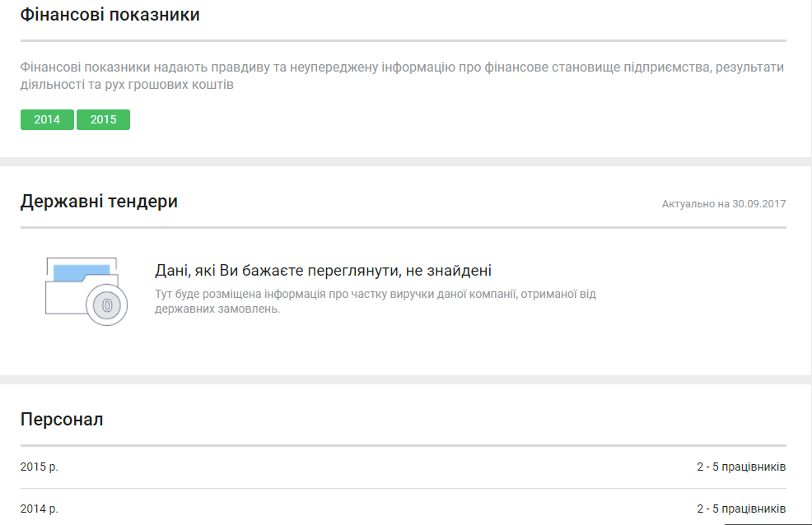
Task: Click the divider line under 'Персонал' heading
Action: click(x=403, y=445)
